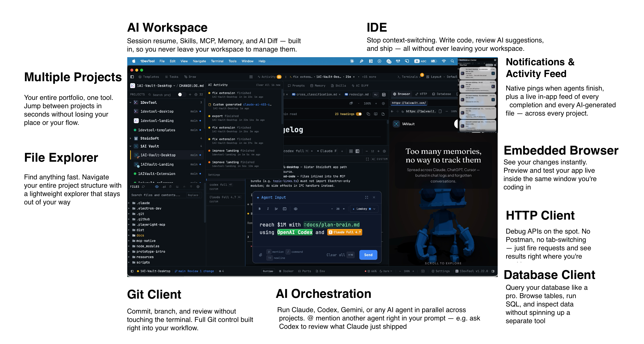Click the copy icon beside headings toggle
Screen dimensions: 644x344
[368, 114]
